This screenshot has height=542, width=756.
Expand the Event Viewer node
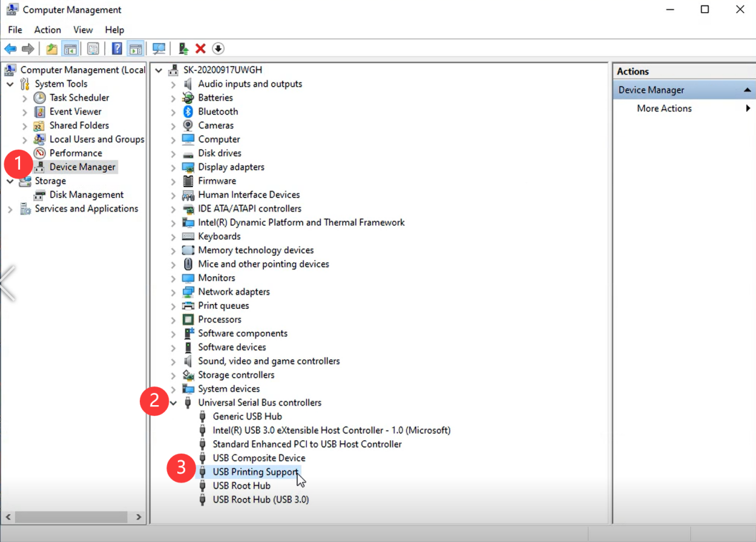point(25,112)
